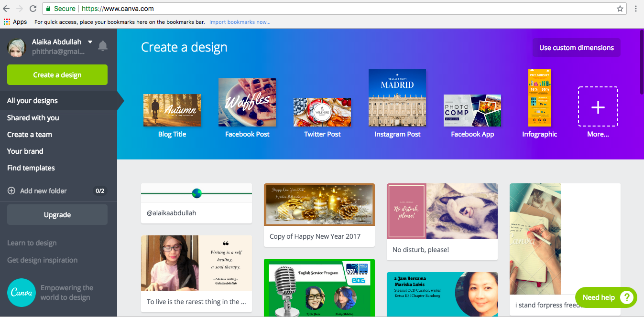The width and height of the screenshot is (644, 317).
Task: Choose the Instagram Post Madrid thumbnail
Action: (x=397, y=98)
